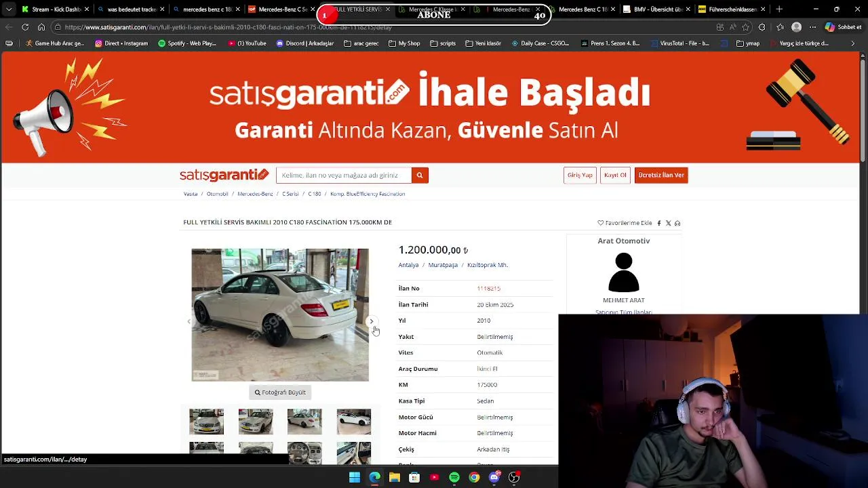Open scripts bookmarks folder

click(443, 43)
